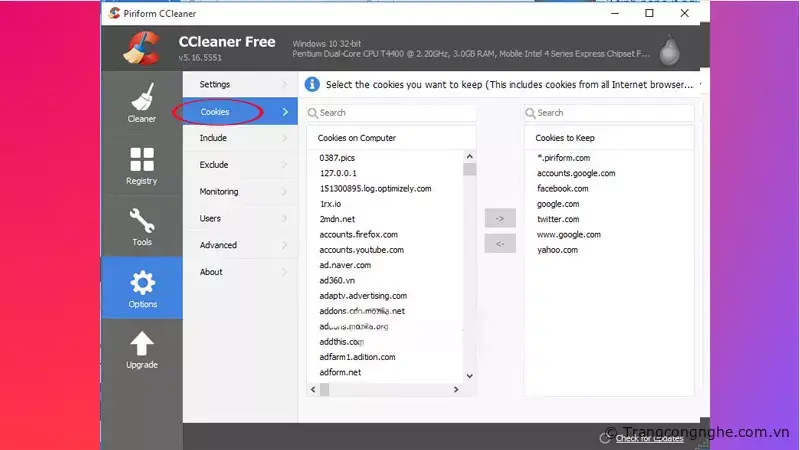Open the Check for updates link
This screenshot has height=450, width=800.
(650, 438)
